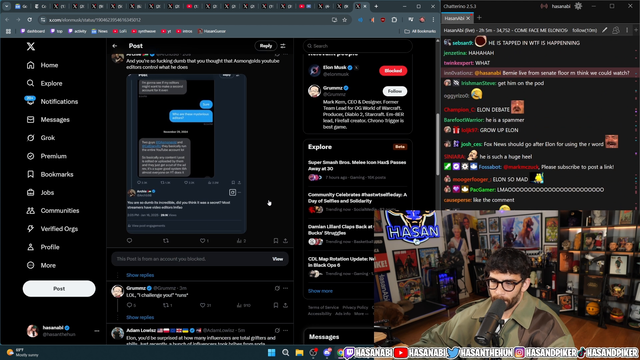Viewport: 640px width, 360px height.
Task: Bookmark the reply with embedded screenshot
Action: pos(276,241)
